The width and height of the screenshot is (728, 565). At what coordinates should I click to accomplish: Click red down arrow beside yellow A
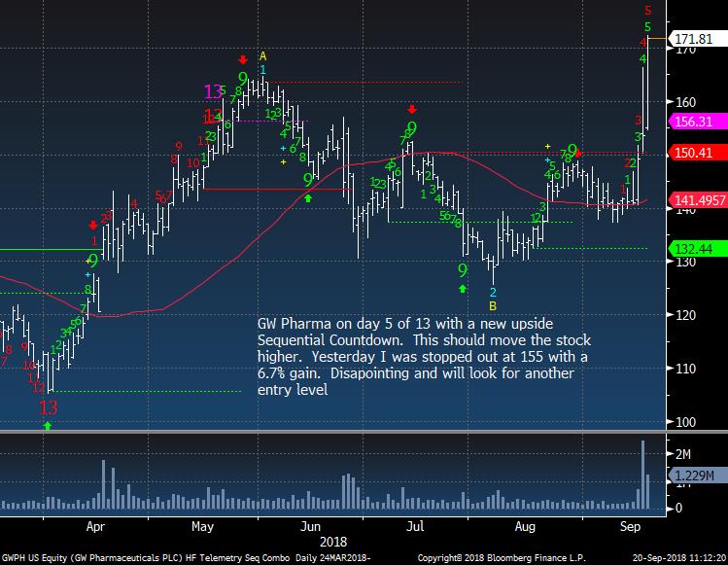click(242, 59)
